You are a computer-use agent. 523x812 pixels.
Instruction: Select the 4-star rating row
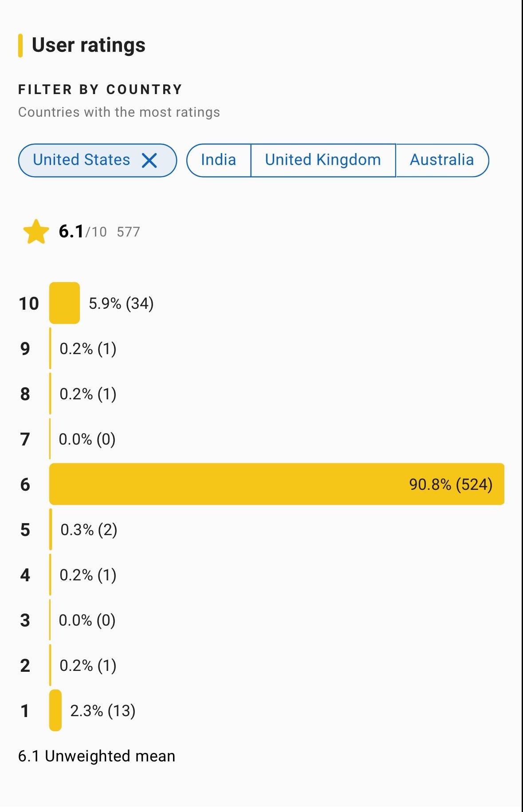point(88,575)
